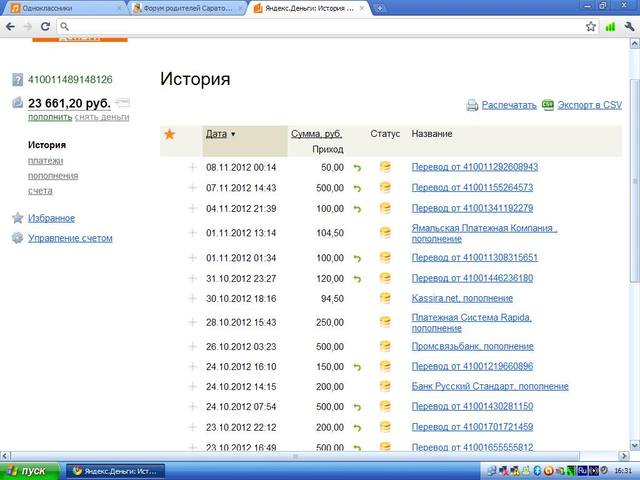Screen dimensions: 640x480
Task: Click the browser forward arrow
Action: (x=28, y=27)
